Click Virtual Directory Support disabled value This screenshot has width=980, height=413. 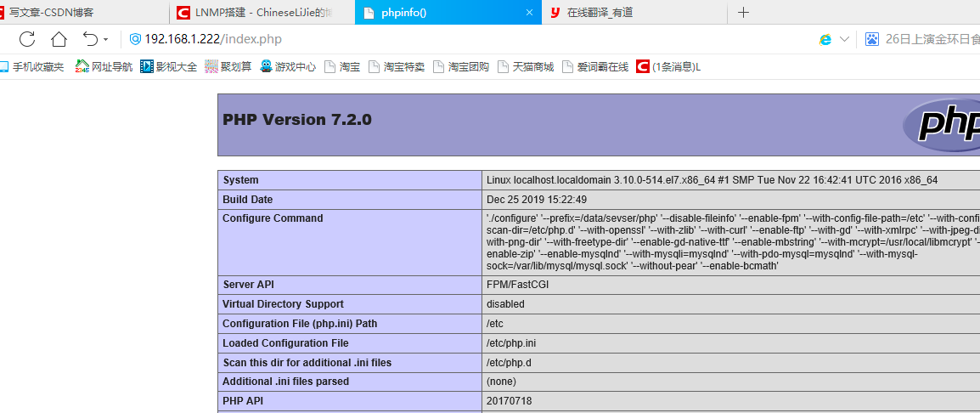505,304
